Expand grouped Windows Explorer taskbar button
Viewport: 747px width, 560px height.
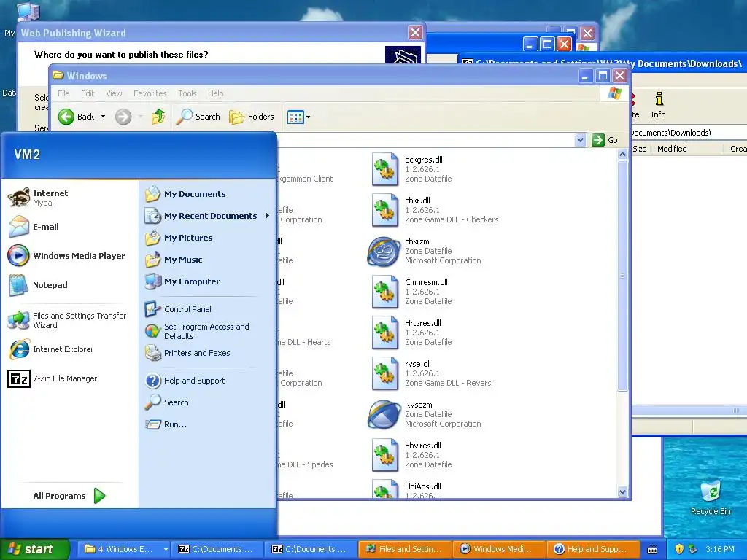point(125,549)
